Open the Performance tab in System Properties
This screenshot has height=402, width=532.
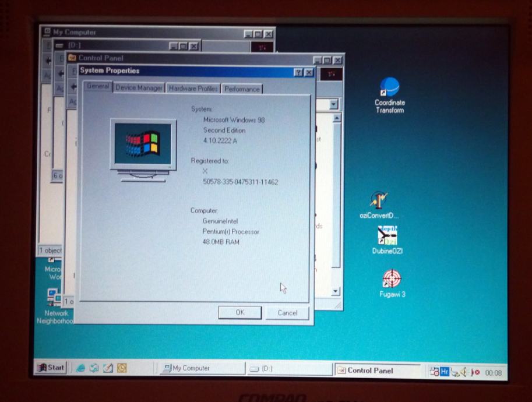(x=242, y=89)
